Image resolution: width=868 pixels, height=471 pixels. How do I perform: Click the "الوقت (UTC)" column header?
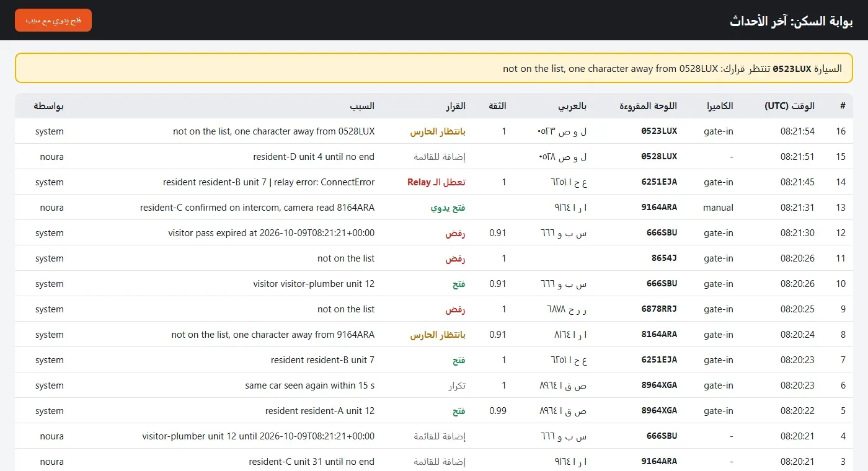[790, 106]
